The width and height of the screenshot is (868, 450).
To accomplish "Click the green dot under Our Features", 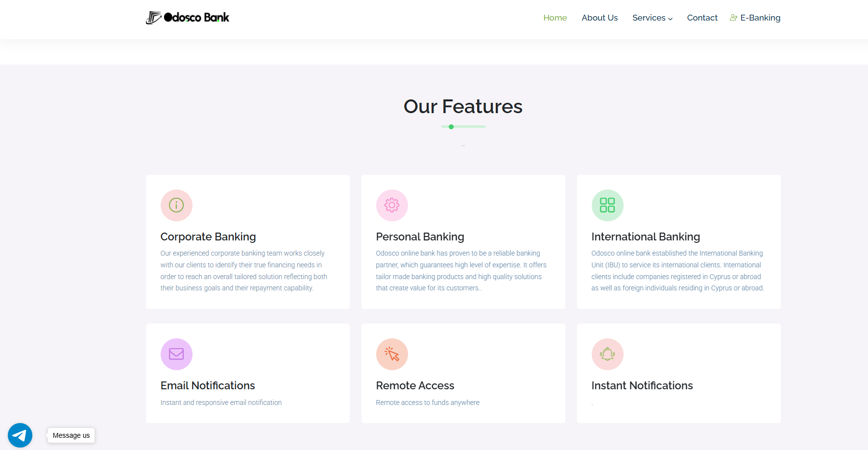I will [x=451, y=127].
